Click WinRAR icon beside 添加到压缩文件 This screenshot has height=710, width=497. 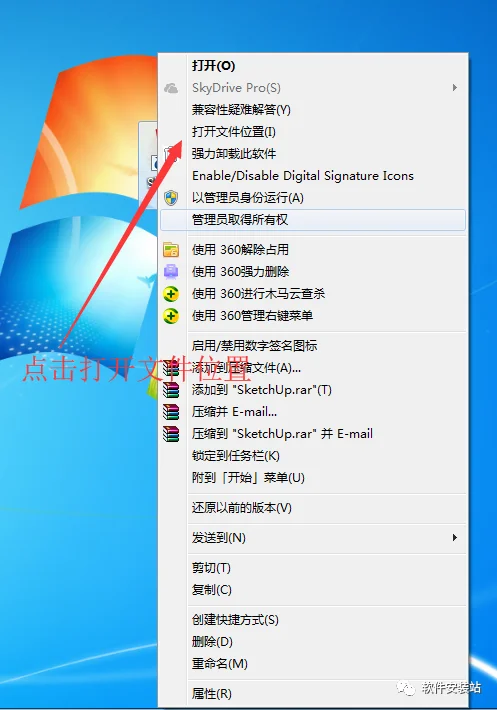tap(171, 368)
